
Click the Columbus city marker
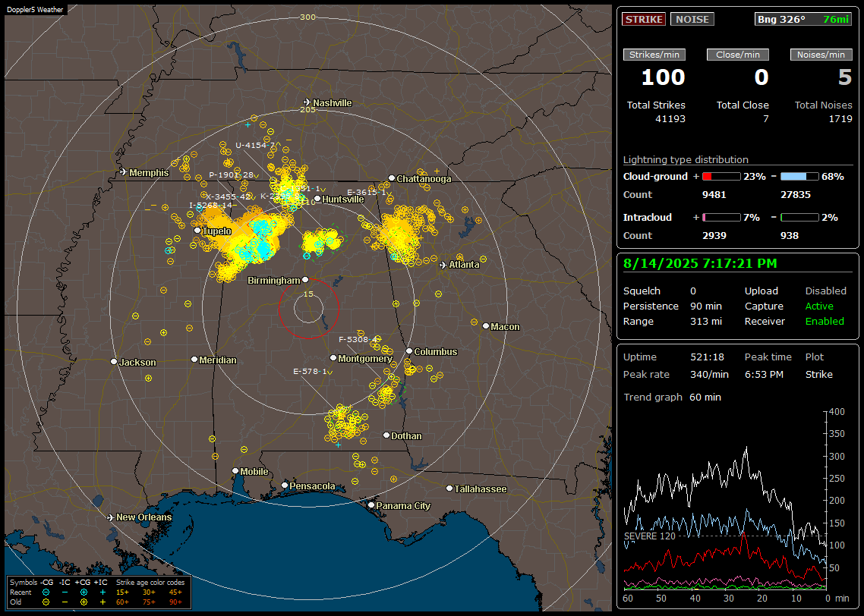click(409, 350)
